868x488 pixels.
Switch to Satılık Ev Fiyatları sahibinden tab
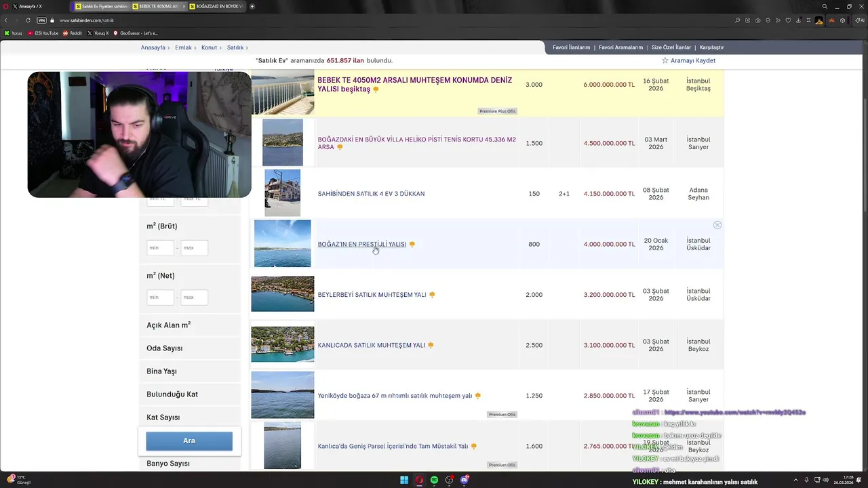click(102, 6)
